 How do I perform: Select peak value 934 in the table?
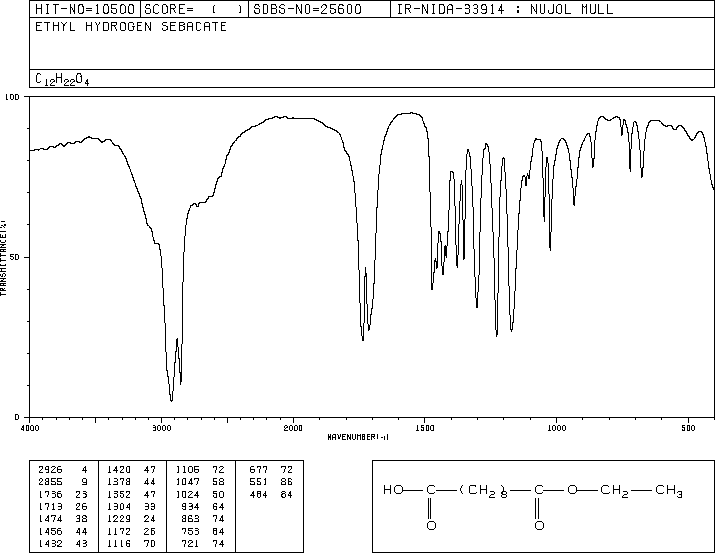point(190,506)
